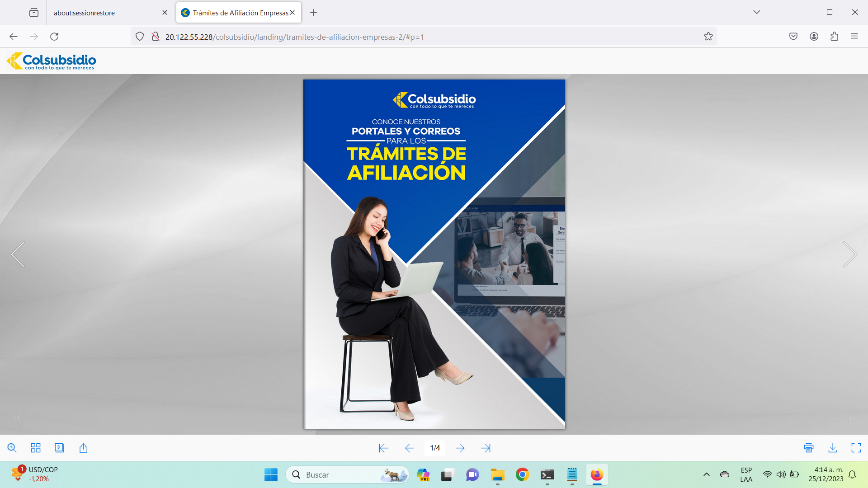This screenshot has width=868, height=488.
Task: Switch to the about:sessionrestore tab
Action: click(104, 13)
